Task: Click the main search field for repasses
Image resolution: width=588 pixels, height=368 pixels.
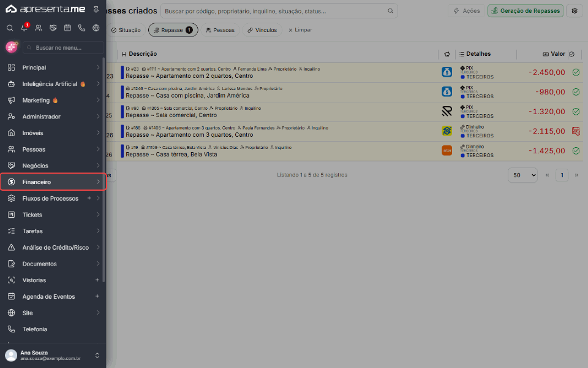Action: 279,11
